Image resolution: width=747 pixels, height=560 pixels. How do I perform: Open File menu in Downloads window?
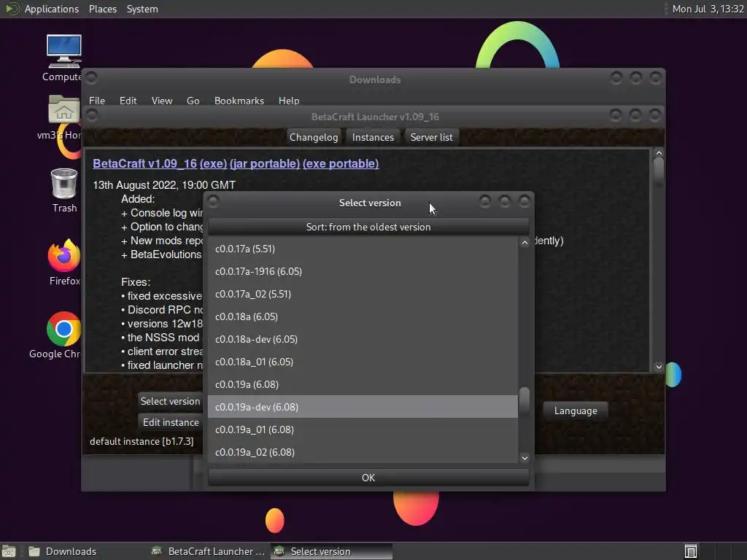pos(97,101)
